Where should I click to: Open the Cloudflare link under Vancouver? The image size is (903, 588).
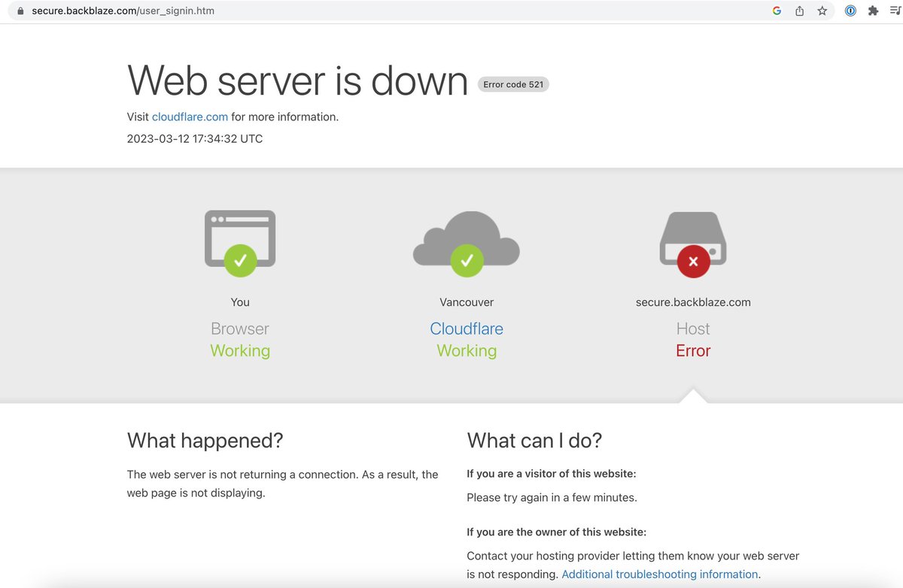pos(467,329)
